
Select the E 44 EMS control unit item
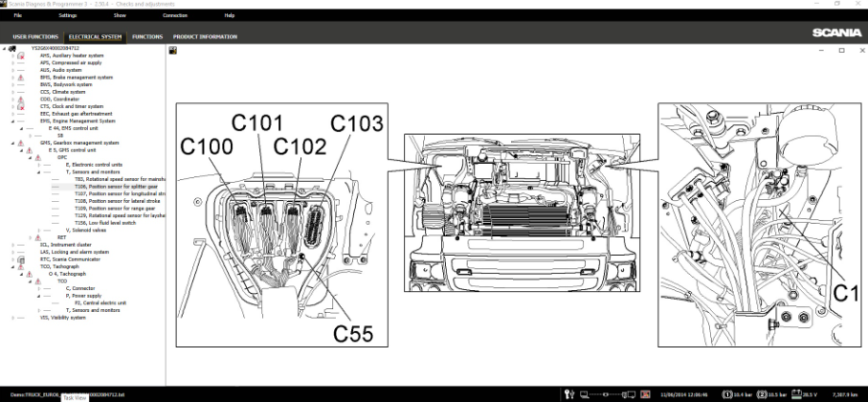(x=73, y=128)
